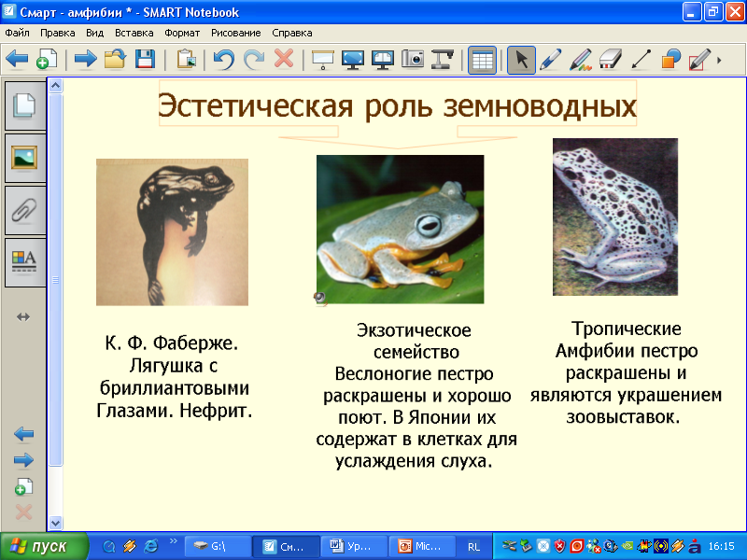The height and width of the screenshot is (560, 747).
Task: Move sidebar to other side with double arrow
Action: tap(23, 316)
